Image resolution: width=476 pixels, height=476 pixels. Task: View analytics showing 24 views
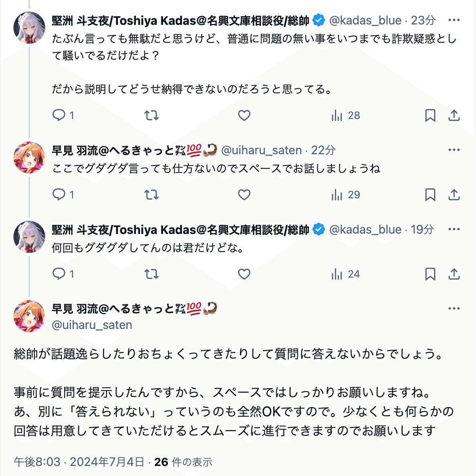pyautogui.click(x=346, y=274)
